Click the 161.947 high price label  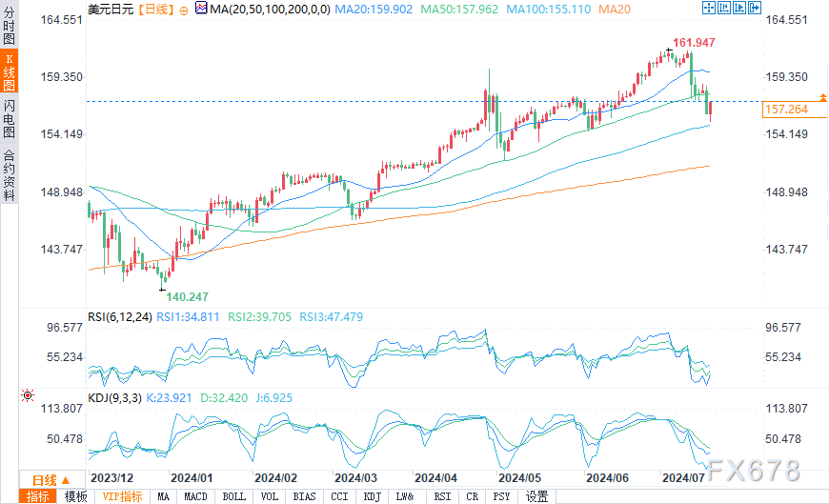[x=694, y=43]
